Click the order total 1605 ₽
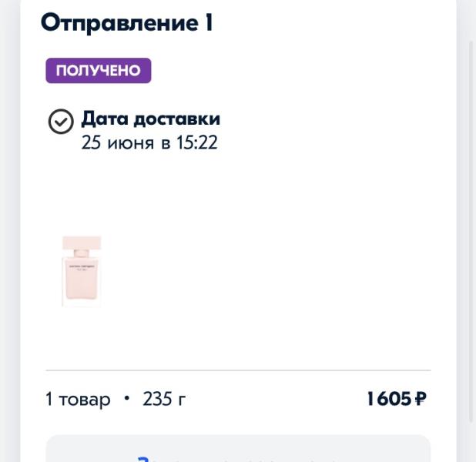Image resolution: width=476 pixels, height=462 pixels. pyautogui.click(x=396, y=399)
